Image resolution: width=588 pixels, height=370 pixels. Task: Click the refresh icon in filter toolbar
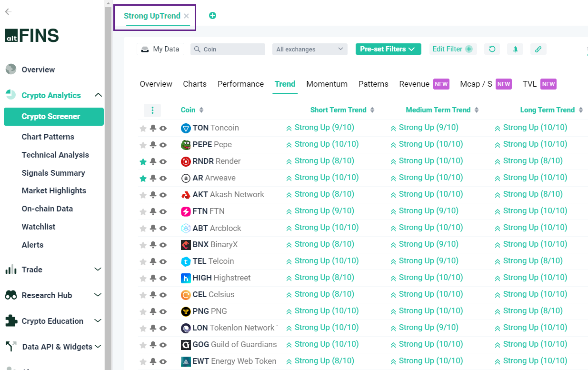pos(492,49)
